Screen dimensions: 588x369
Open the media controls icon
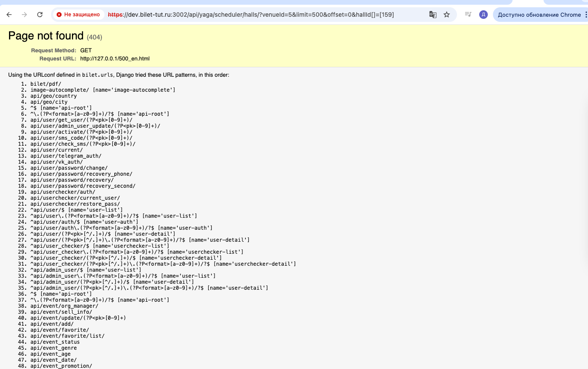click(468, 15)
